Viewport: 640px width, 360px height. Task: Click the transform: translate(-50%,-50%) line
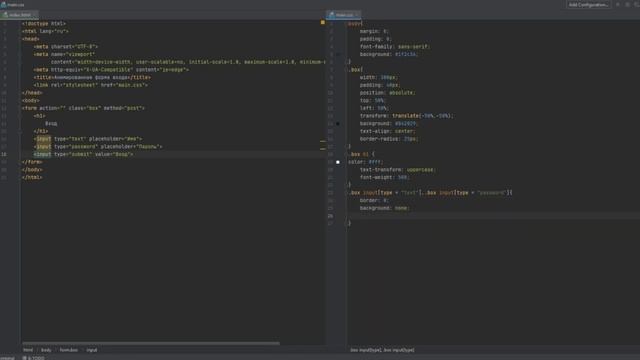[407, 116]
